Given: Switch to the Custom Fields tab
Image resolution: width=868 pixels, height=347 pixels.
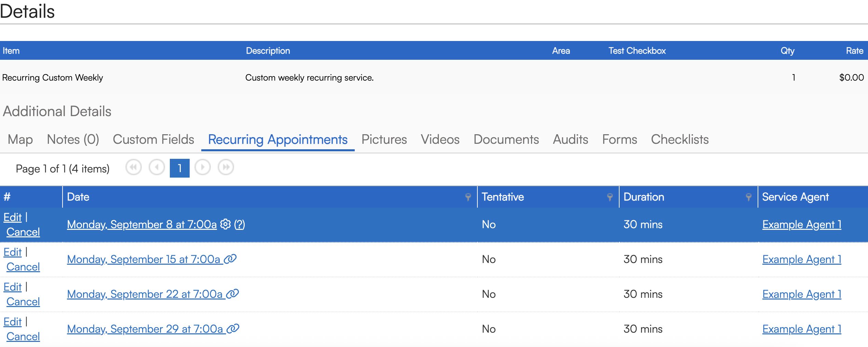Looking at the screenshot, I should point(153,139).
